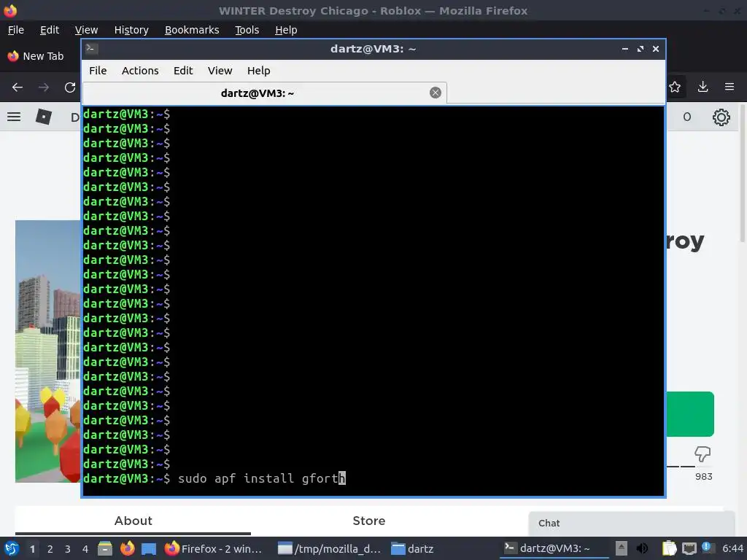The image size is (747, 560).
Task: Launch Firefox from taskbar quick launcher
Action: point(127,548)
